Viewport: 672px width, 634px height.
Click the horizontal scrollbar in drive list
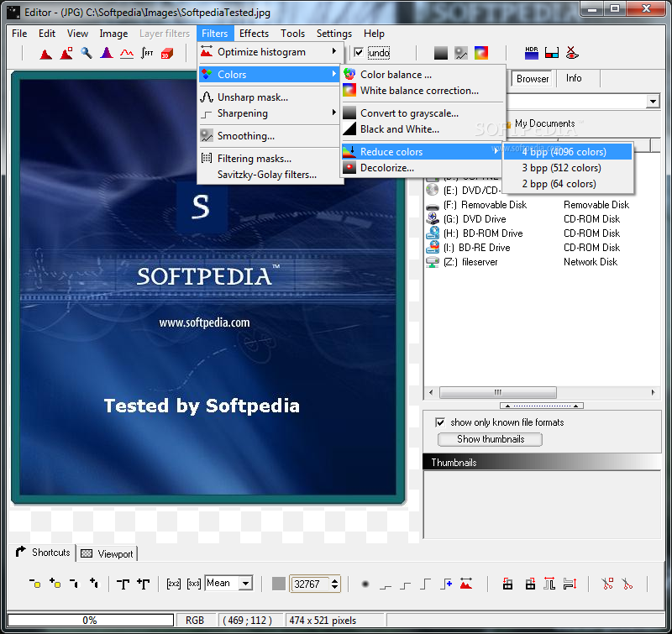(x=498, y=392)
